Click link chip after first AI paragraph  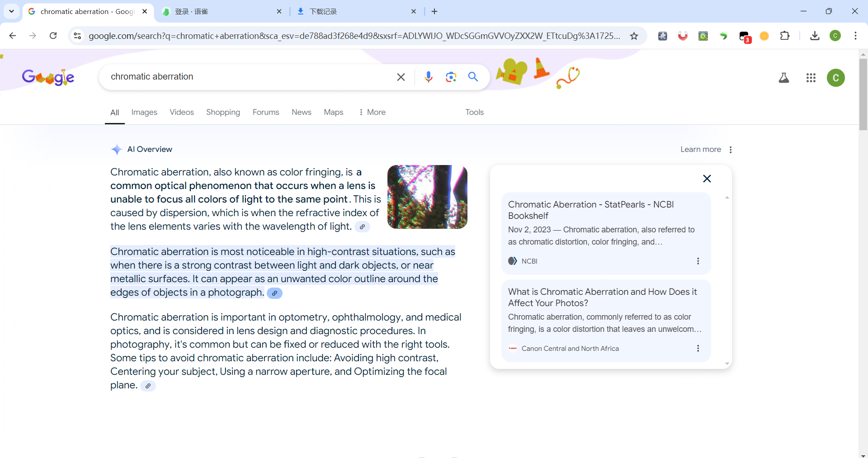pyautogui.click(x=362, y=227)
